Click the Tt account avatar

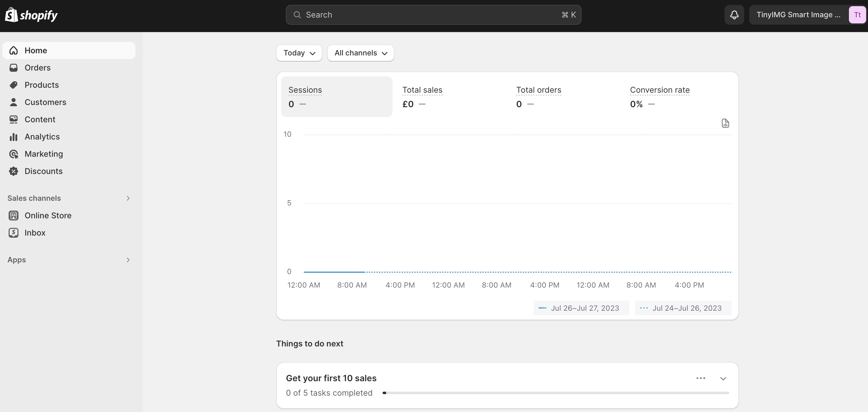tap(857, 15)
